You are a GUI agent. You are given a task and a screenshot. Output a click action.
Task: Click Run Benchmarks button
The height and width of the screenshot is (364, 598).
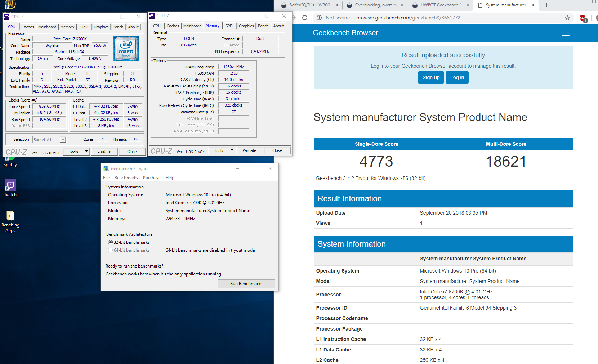246,284
